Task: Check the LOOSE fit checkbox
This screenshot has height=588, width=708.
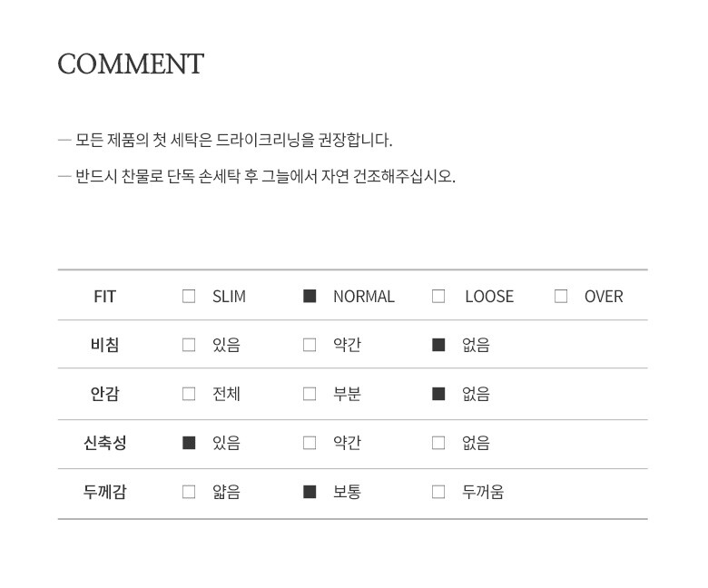Action: click(438, 296)
